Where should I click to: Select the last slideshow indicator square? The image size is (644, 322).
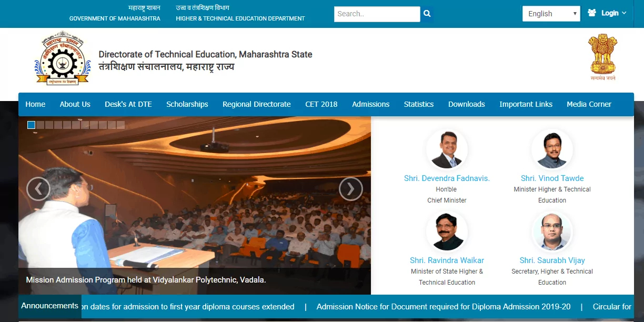120,125
